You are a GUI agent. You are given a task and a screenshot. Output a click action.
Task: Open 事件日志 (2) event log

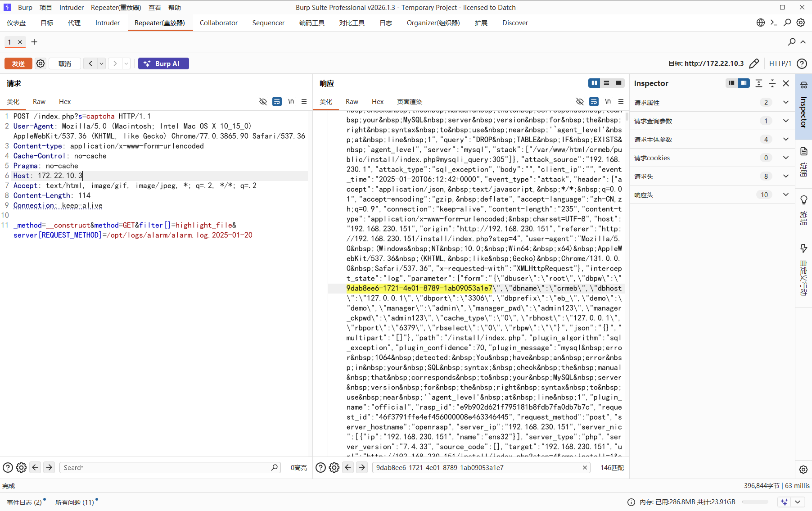click(x=24, y=502)
